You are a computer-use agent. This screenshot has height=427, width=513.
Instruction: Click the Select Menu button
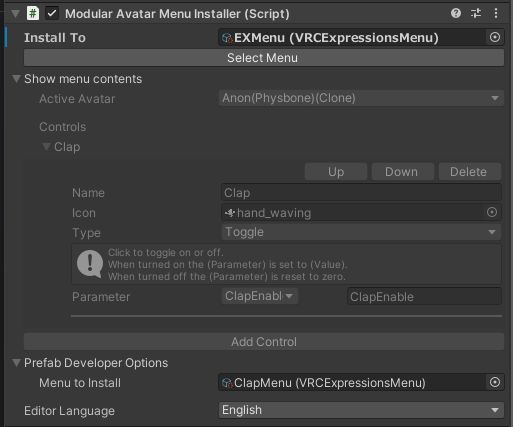[x=264, y=58]
